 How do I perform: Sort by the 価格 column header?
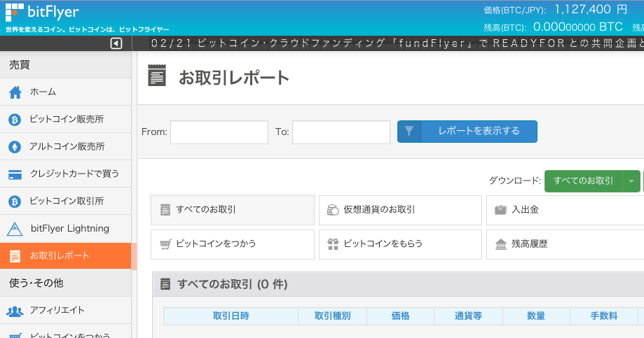coord(400,316)
